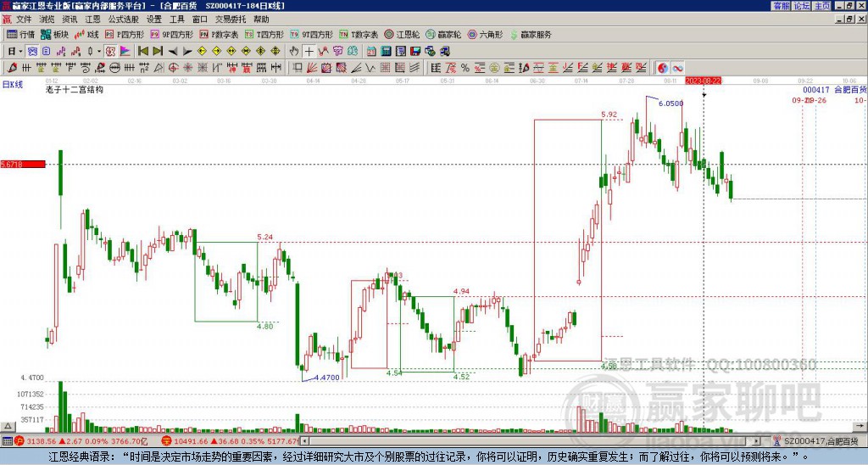The image size is (868, 465).
Task: Open the 板块 sector view
Action: pyautogui.click(x=54, y=34)
